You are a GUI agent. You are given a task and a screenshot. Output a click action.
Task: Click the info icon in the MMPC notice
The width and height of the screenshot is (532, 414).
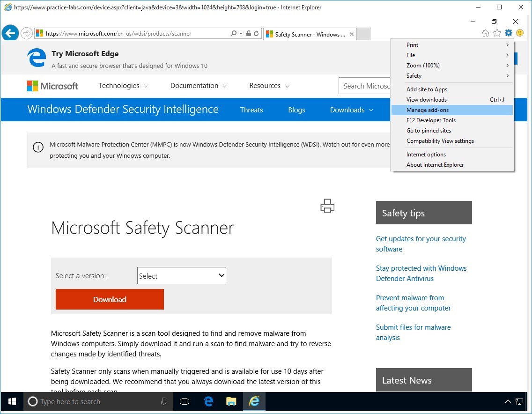pyautogui.click(x=38, y=147)
